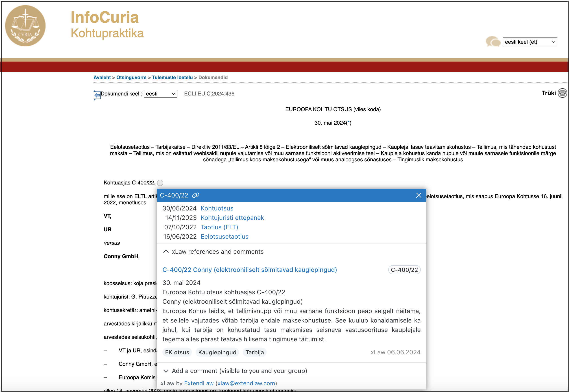Expand the Add a comment section
Screen dimensions: 569x392
tap(166, 371)
